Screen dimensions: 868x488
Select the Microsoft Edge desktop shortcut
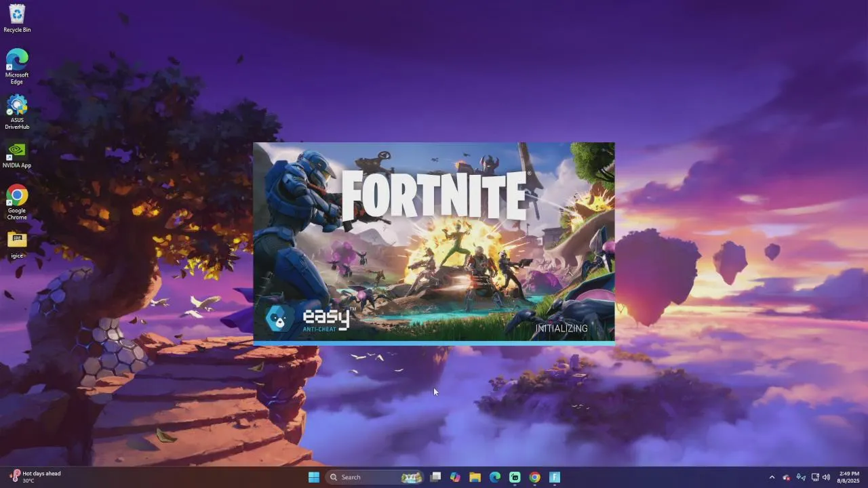click(17, 66)
